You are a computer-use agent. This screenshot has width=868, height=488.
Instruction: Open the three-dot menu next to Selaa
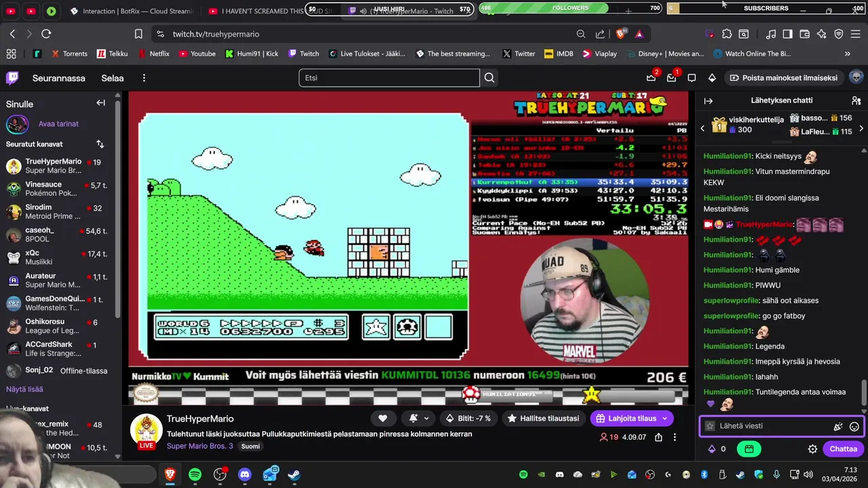click(x=144, y=78)
